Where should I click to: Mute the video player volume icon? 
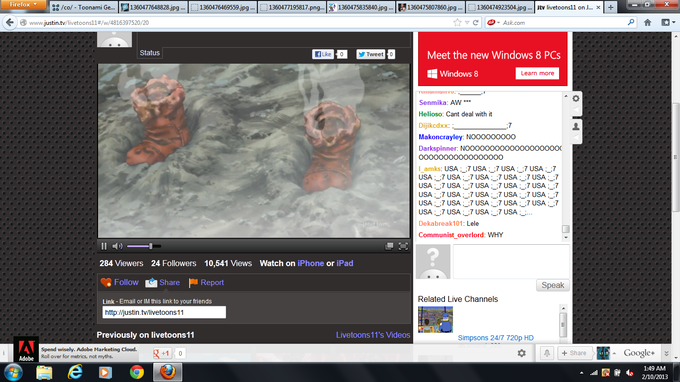point(117,246)
